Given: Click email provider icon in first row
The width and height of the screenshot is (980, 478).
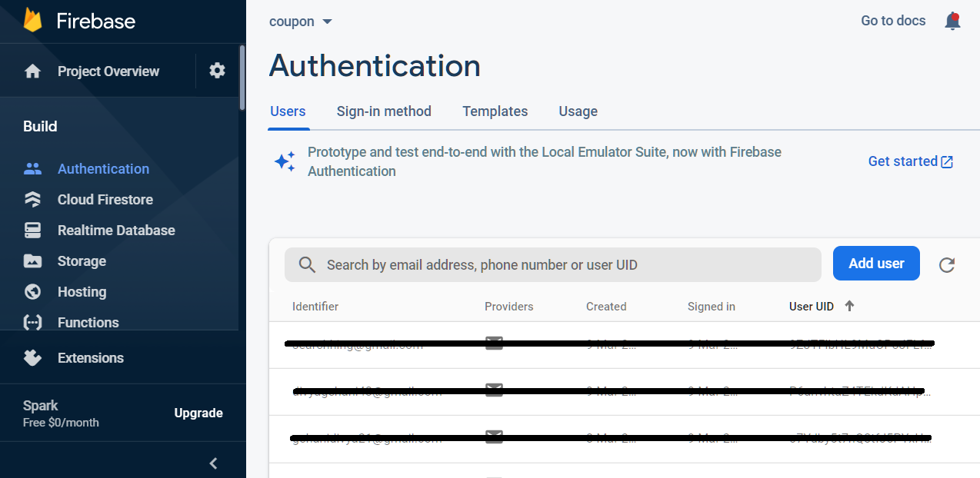Looking at the screenshot, I should point(494,343).
